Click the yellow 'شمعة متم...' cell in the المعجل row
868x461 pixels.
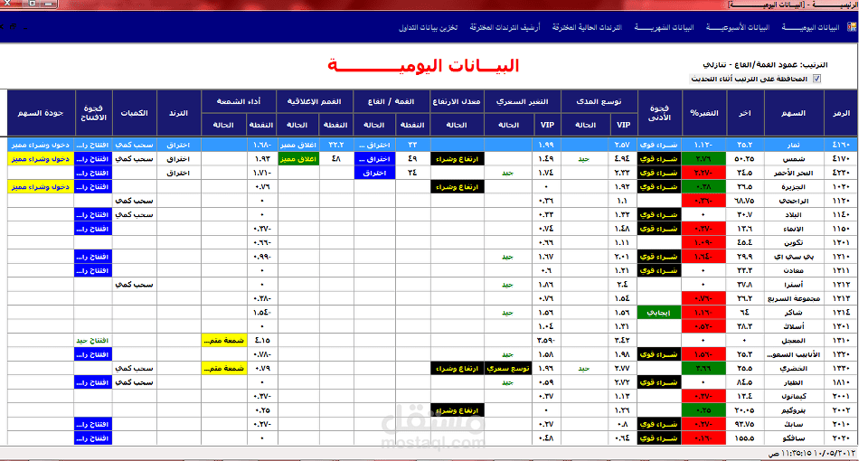(224, 341)
